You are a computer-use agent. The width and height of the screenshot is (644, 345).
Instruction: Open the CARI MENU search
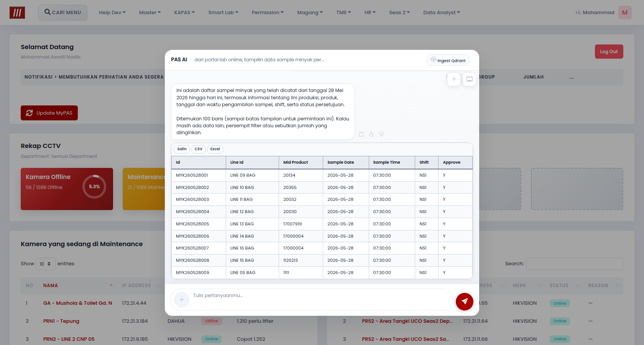[63, 12]
